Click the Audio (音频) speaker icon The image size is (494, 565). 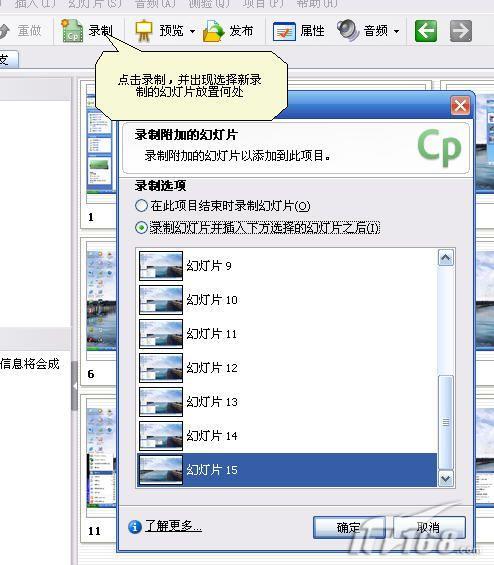(x=348, y=30)
